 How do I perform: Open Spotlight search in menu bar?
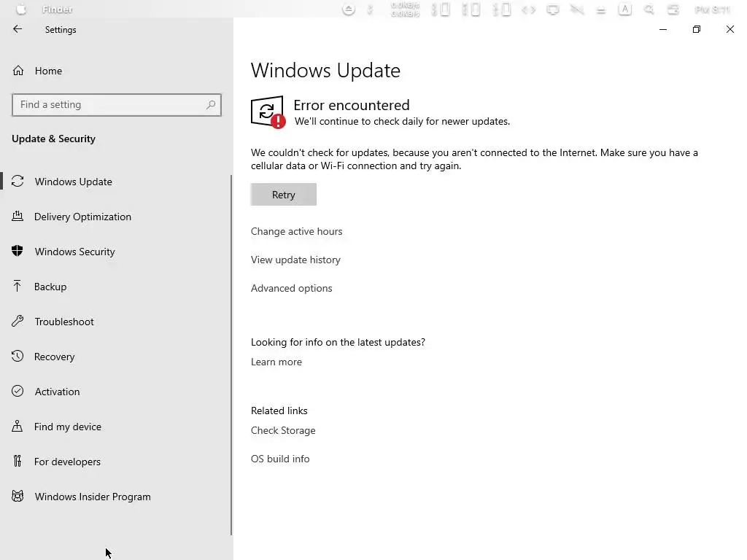pyautogui.click(x=649, y=9)
